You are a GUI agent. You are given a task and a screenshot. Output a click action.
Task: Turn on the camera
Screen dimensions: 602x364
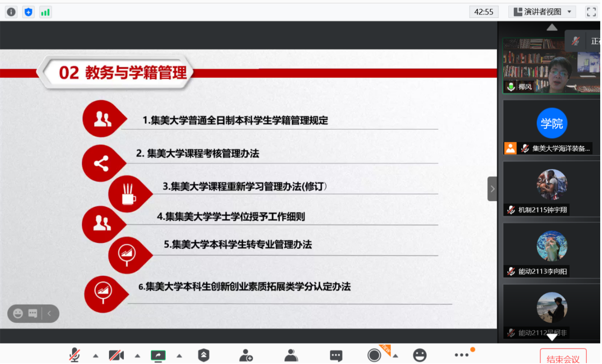(x=116, y=355)
